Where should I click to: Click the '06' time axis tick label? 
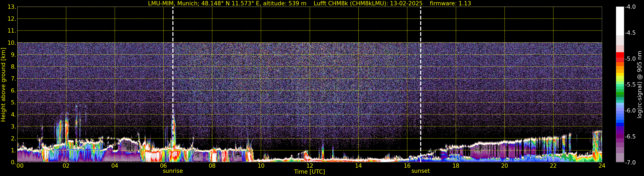click(163, 166)
